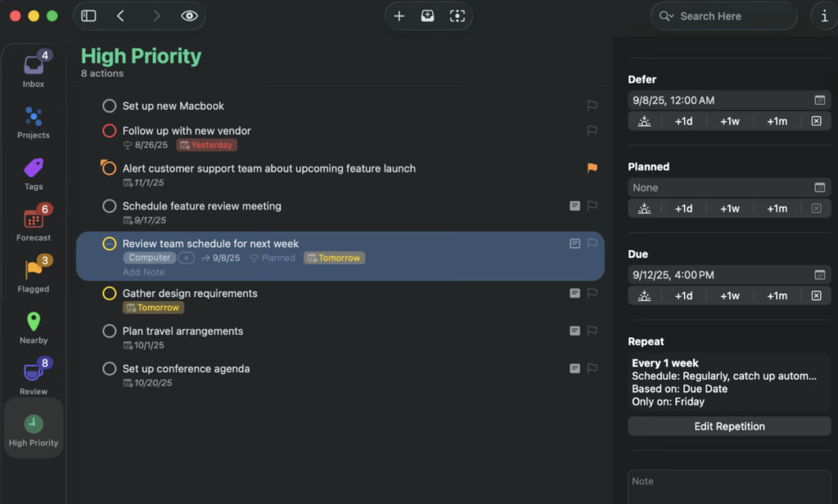Show the Flagged perspective
Screen dimensions: 838x504
tap(34, 275)
